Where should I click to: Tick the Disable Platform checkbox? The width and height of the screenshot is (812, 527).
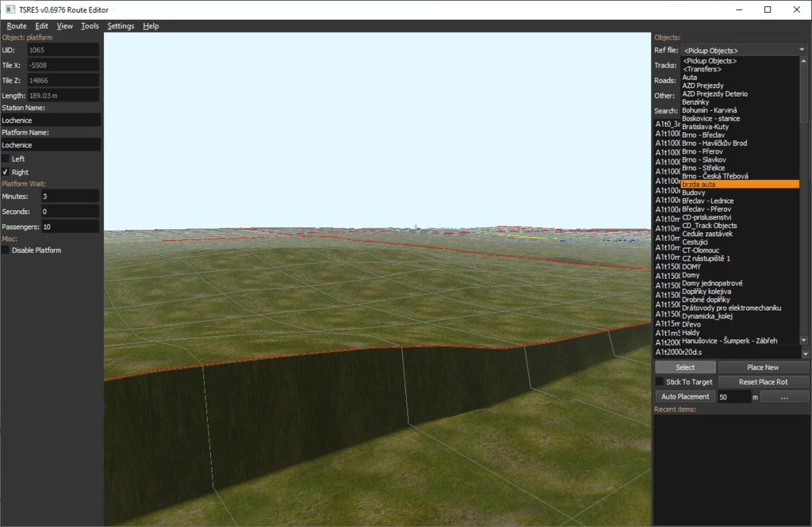coord(6,250)
